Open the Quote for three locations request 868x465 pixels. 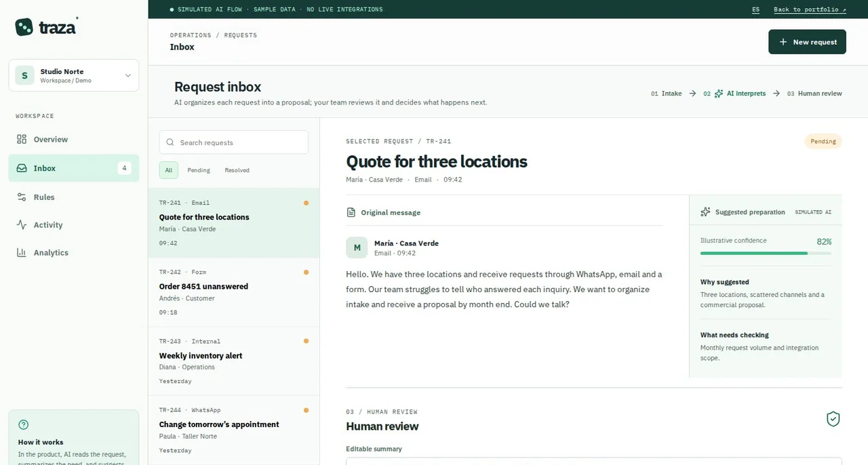(x=234, y=222)
